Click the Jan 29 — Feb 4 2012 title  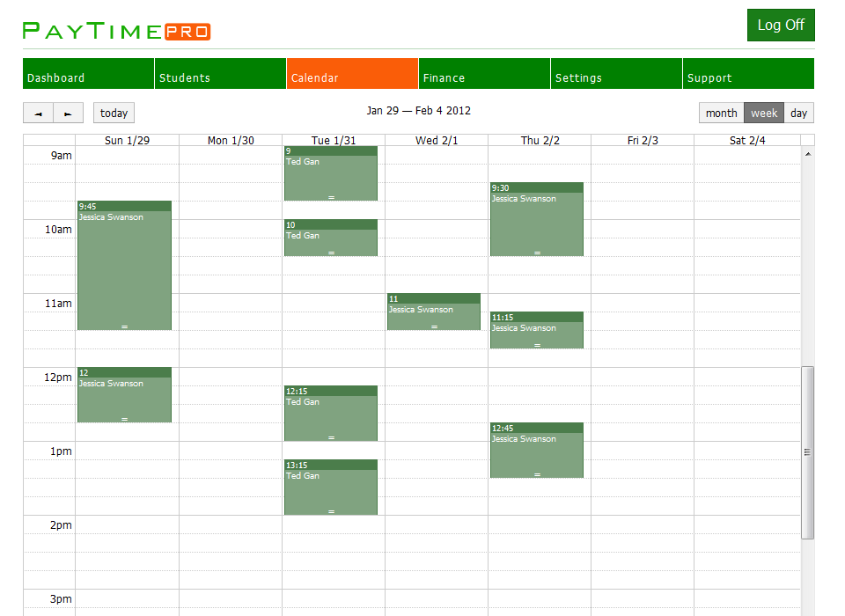click(x=419, y=111)
